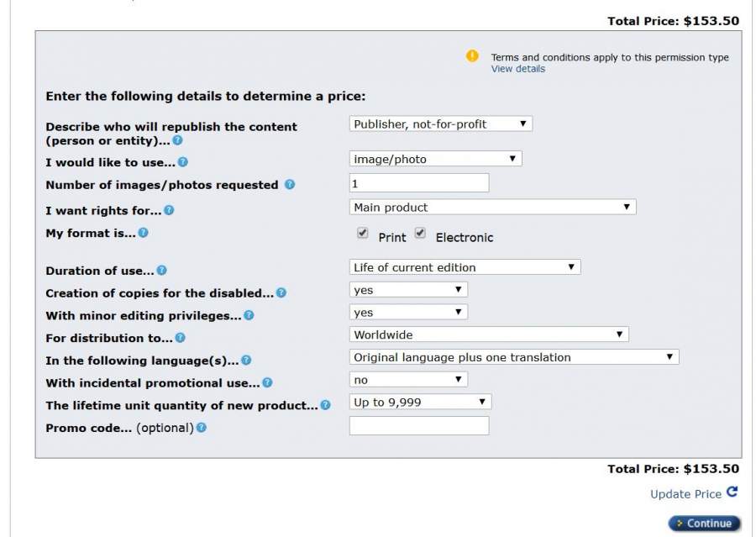The width and height of the screenshot is (756, 537).
Task: Open help for minor editing privileges
Action: click(249, 316)
